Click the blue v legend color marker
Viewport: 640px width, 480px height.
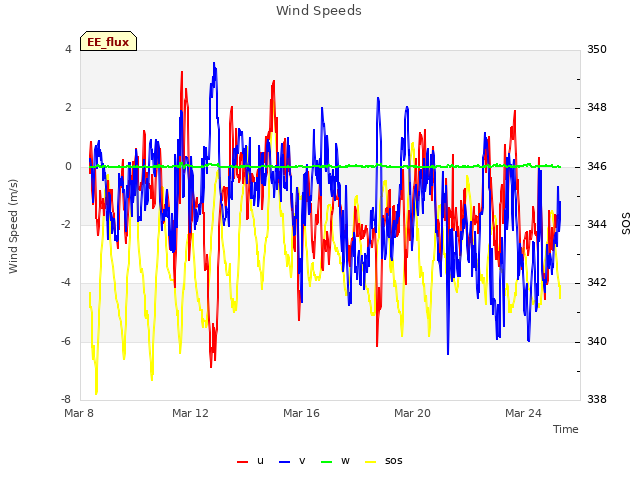tap(284, 462)
